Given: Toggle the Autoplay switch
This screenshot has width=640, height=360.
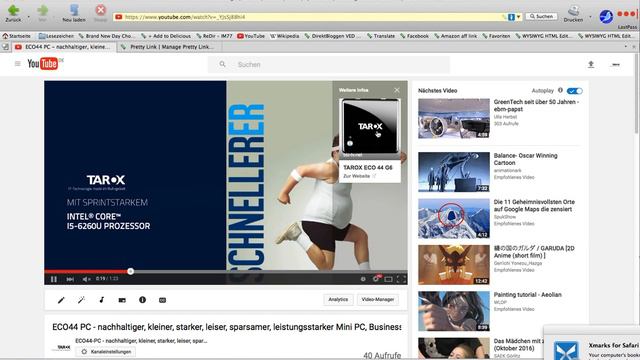Looking at the screenshot, I should [x=575, y=91].
